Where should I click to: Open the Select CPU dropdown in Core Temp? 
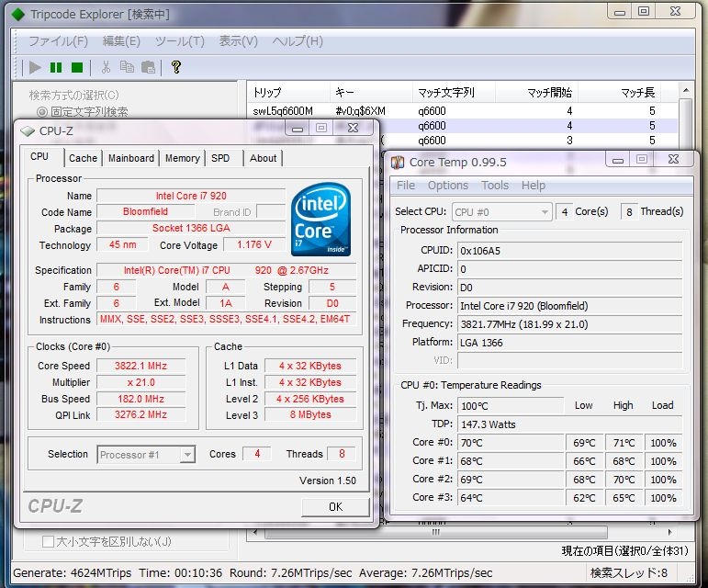click(x=544, y=211)
